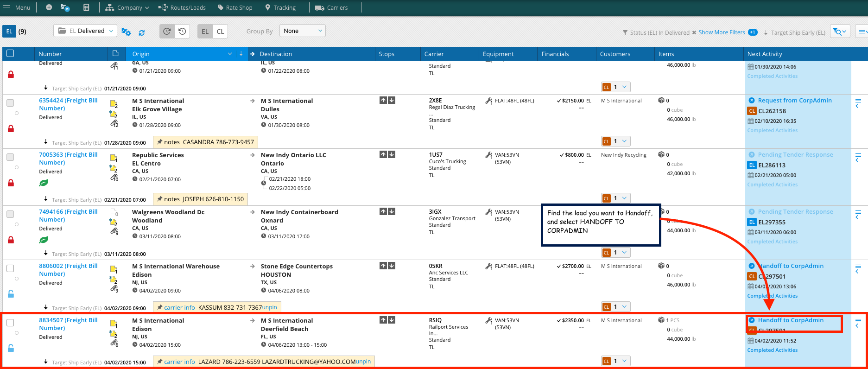The image size is (868, 369).
Task: Expand the Company dropdown menu
Action: 127,7
